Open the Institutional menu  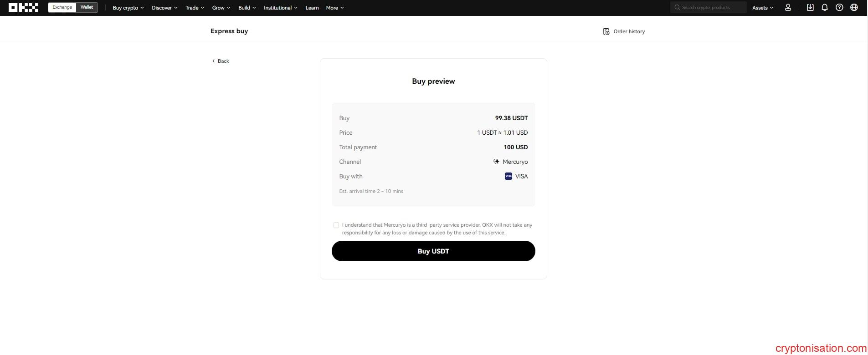(280, 8)
